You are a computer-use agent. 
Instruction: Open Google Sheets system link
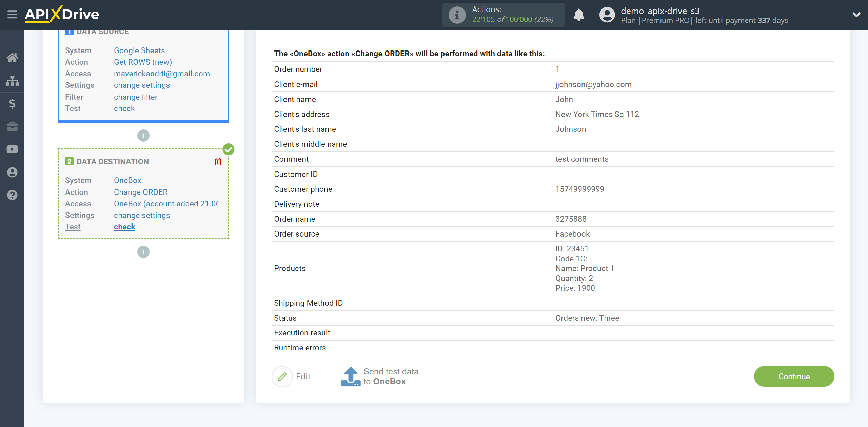click(139, 50)
